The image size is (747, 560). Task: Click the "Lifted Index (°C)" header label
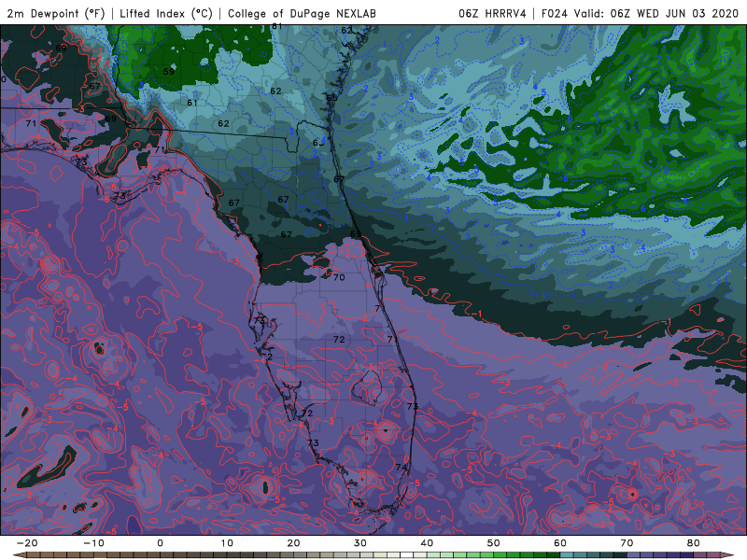pyautogui.click(x=166, y=13)
